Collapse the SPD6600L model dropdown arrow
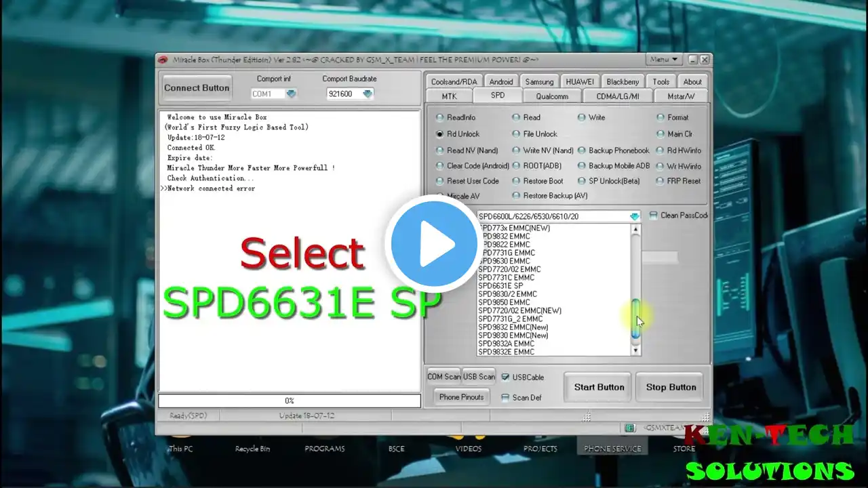 pyautogui.click(x=634, y=216)
